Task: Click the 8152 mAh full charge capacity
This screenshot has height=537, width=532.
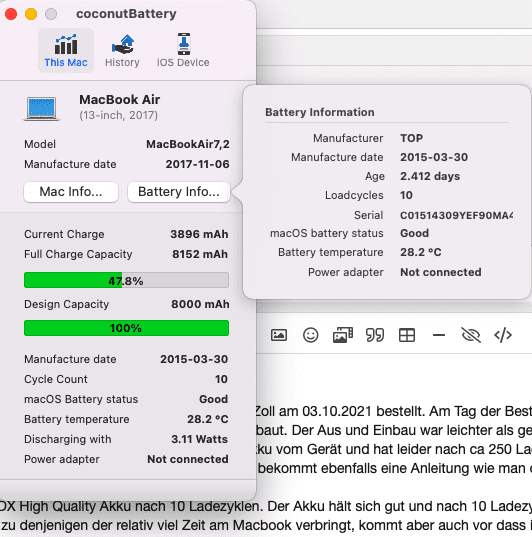Action: (x=200, y=254)
